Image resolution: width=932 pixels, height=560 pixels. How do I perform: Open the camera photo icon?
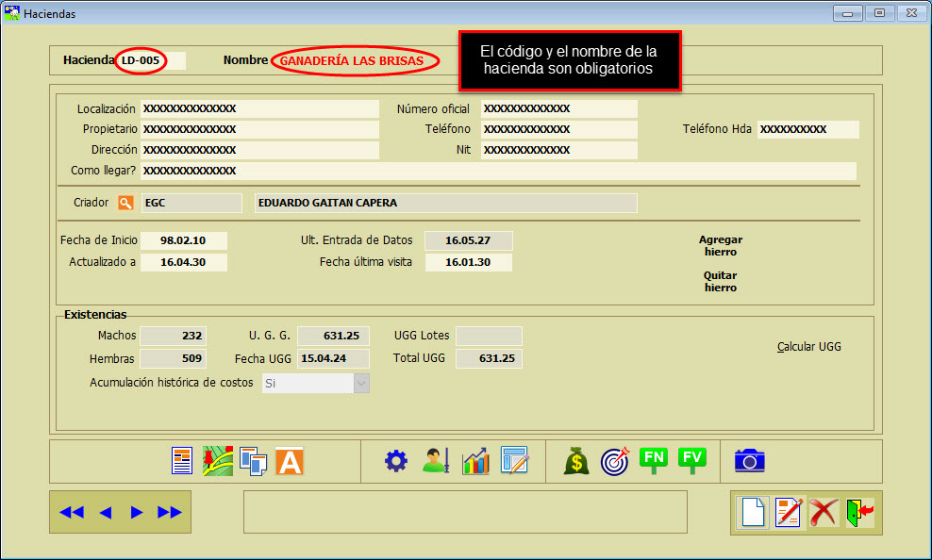749,460
